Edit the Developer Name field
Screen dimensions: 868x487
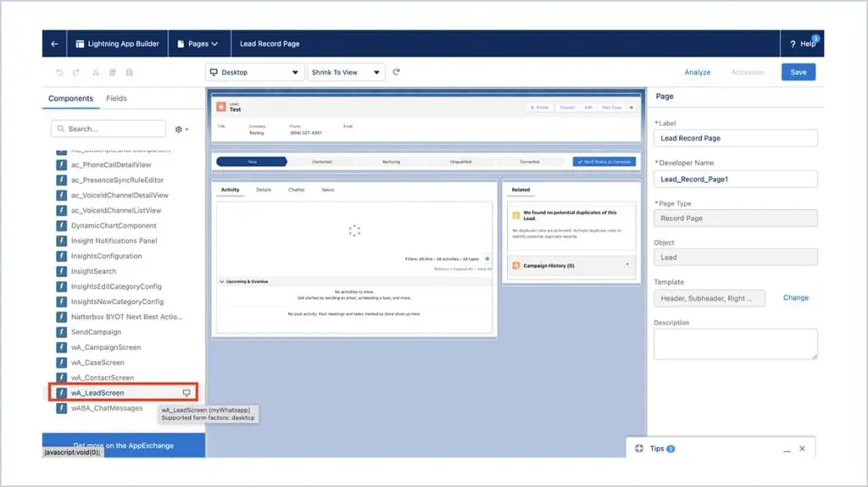pos(735,180)
